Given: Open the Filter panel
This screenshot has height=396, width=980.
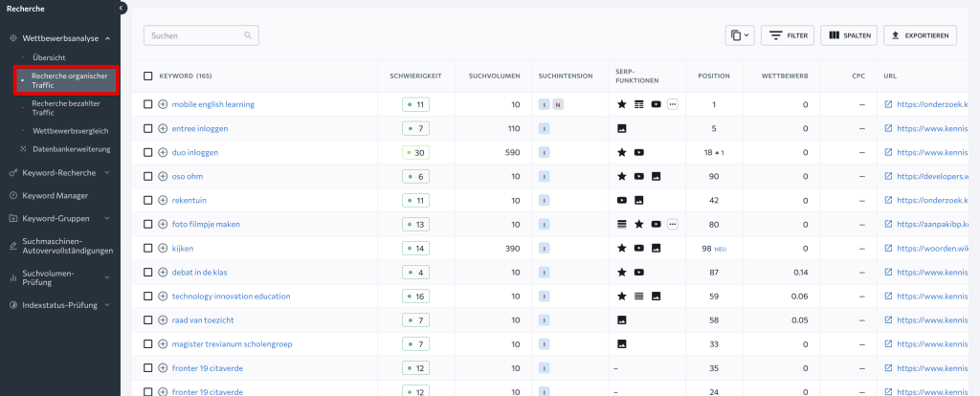Looking at the screenshot, I should click(788, 35).
